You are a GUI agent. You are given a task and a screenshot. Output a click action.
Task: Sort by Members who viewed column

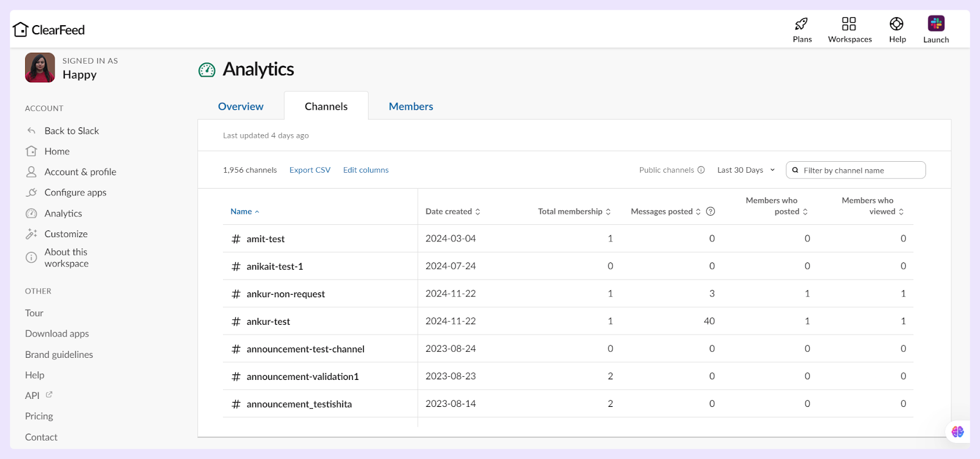[873, 206]
